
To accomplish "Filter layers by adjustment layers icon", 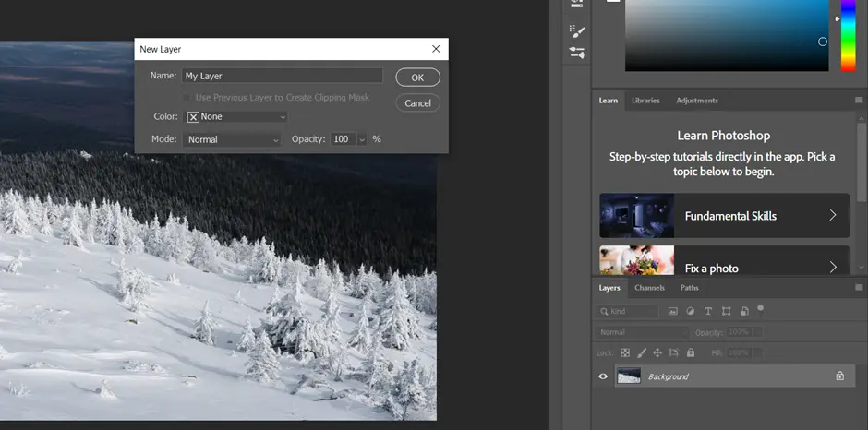I will (691, 311).
